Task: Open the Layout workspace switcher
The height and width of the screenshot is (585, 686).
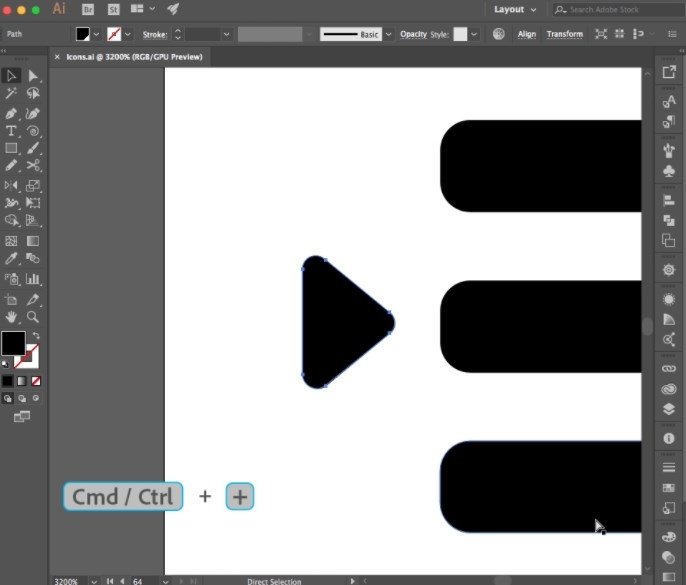Action: pos(514,9)
